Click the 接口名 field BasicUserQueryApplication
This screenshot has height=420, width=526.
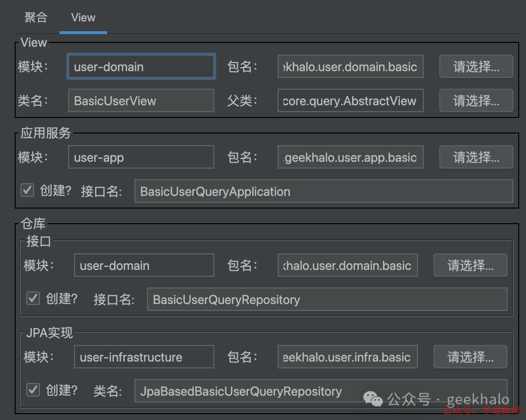(324, 191)
